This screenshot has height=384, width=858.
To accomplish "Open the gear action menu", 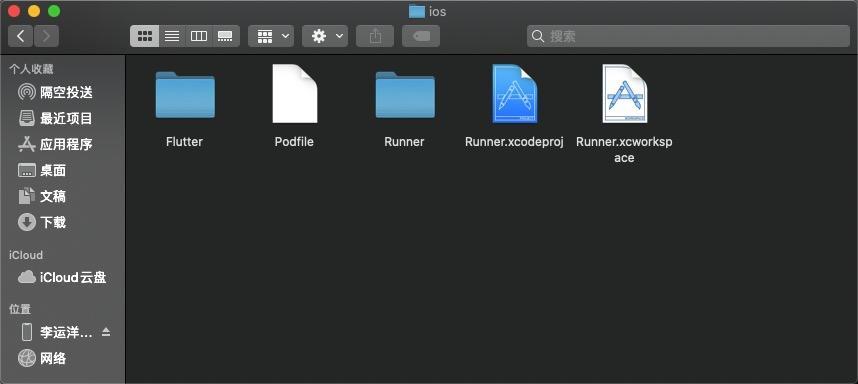I will point(325,36).
